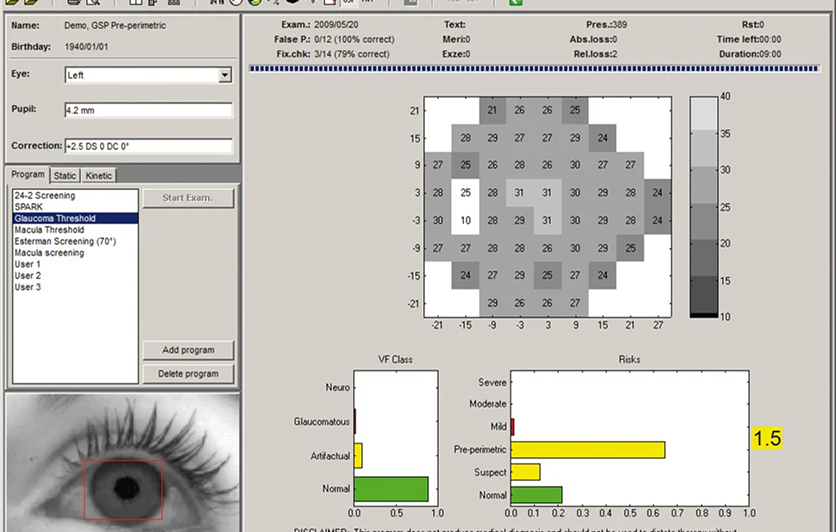Click the multicolored circle toolbar icon
Viewport: 836px width, 532px height.
click(x=255, y=2)
